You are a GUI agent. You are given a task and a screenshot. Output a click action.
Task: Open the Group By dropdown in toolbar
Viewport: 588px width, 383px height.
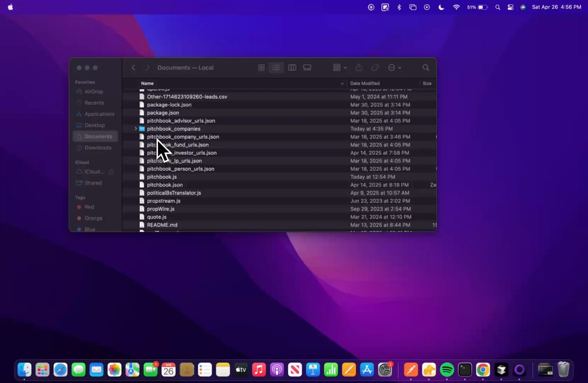tap(339, 68)
